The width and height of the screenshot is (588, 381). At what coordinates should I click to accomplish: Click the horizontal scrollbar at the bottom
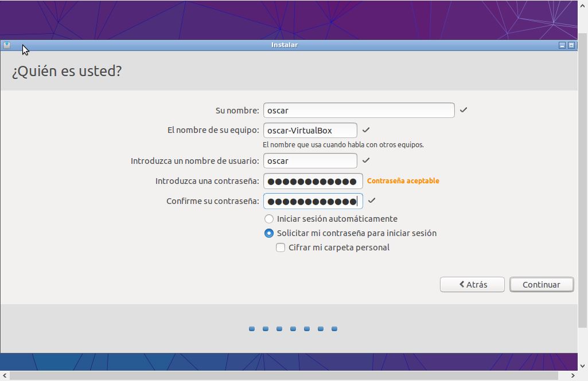pyautogui.click(x=287, y=376)
